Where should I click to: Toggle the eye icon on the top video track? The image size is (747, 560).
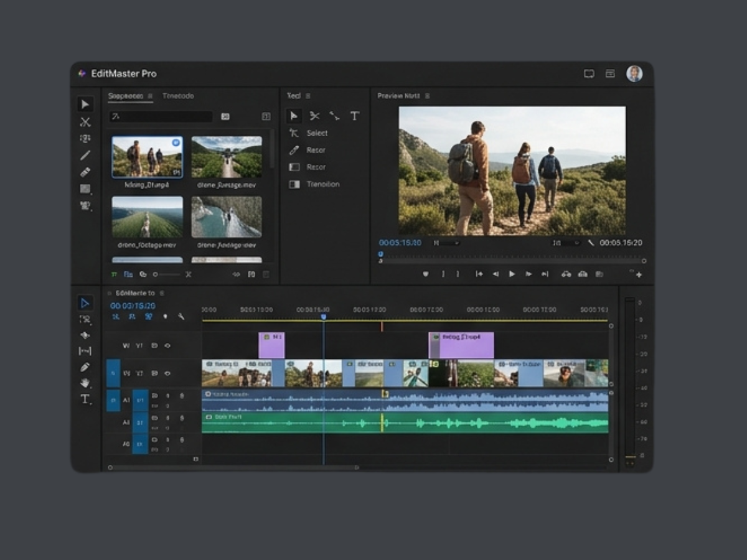(x=167, y=345)
